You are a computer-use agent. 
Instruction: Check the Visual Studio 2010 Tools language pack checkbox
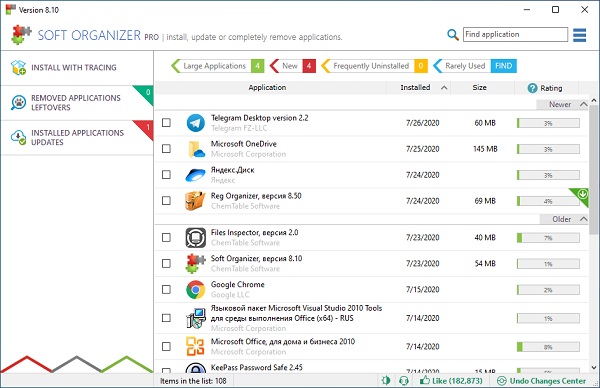tap(166, 318)
